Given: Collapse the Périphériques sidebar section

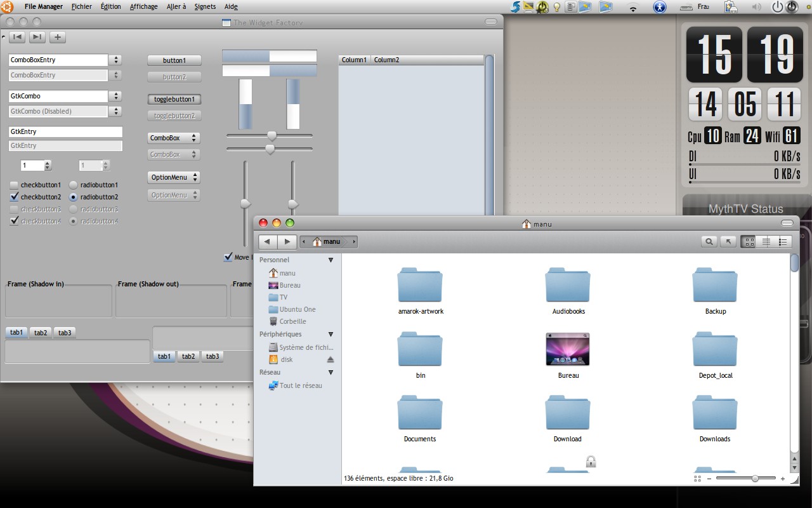Looking at the screenshot, I should tap(331, 334).
